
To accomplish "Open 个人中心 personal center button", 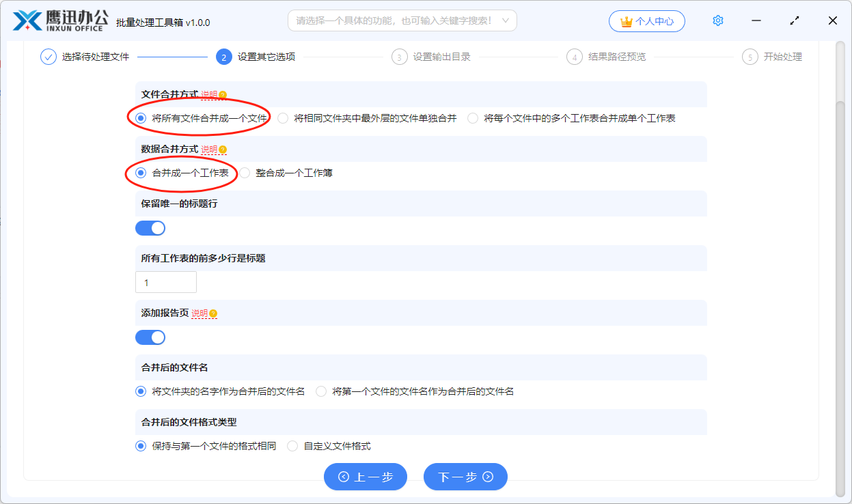I will (x=646, y=21).
